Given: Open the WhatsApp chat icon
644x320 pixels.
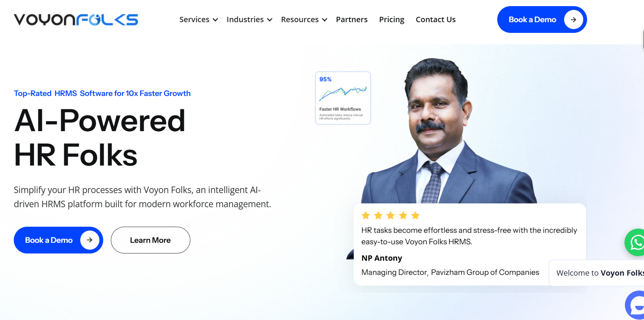Looking at the screenshot, I should click(634, 242).
